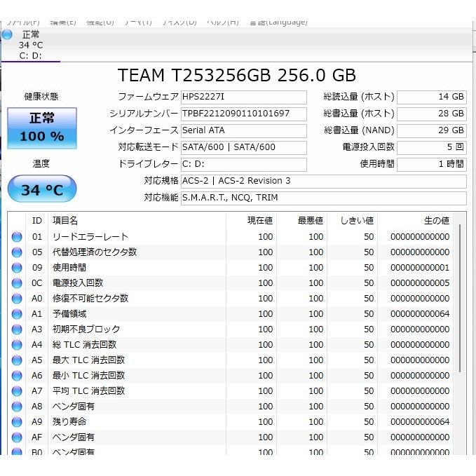The height and width of the screenshot is (476, 476).
Task: Click the 項目名 column header
Action: click(65, 221)
